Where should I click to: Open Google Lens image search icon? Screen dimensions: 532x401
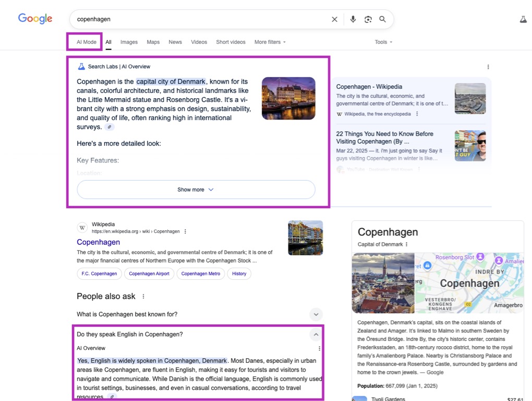point(368,19)
